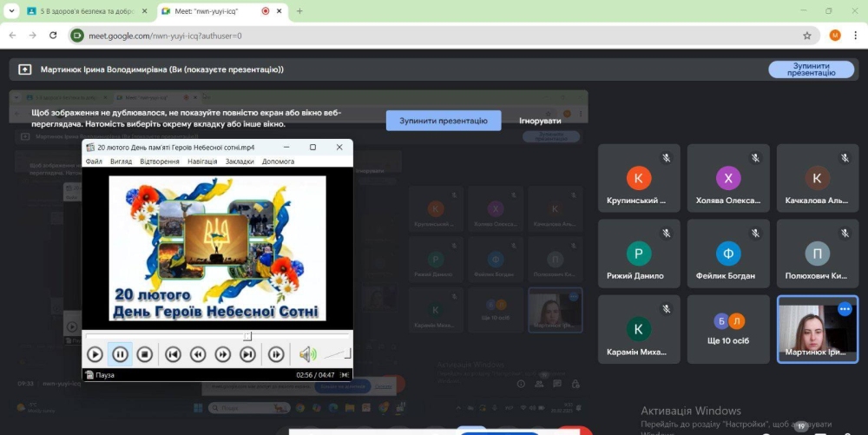Screen dimensions: 868x435
Task: Expand the Chrome tab search chevron
Action: point(12,11)
